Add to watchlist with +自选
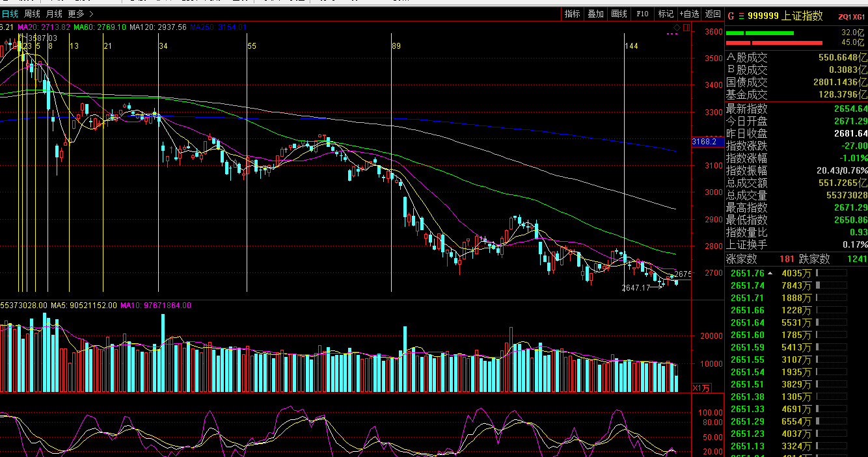The width and height of the screenshot is (868, 457). [x=690, y=14]
